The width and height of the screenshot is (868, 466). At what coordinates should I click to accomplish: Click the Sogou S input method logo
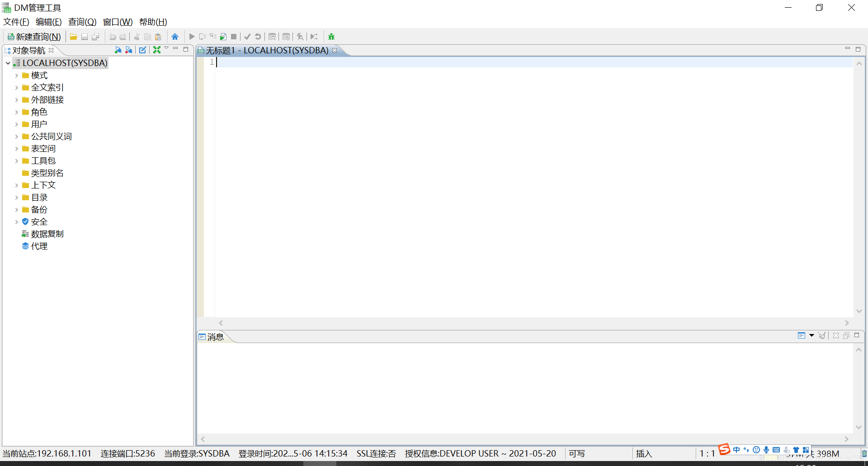(724, 449)
